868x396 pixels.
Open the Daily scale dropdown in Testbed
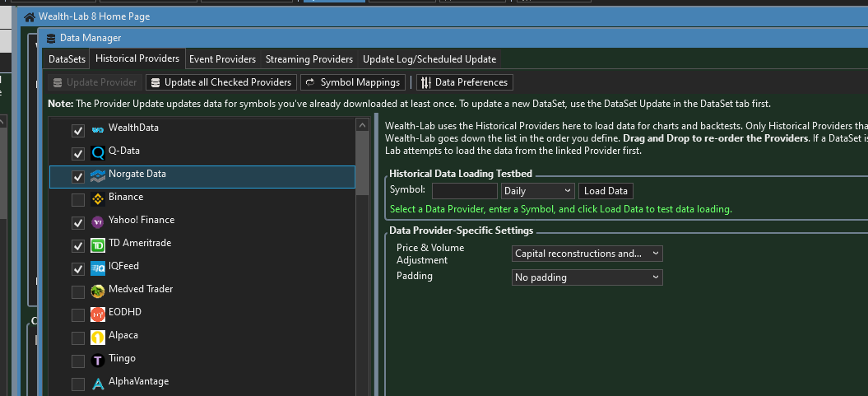point(537,191)
